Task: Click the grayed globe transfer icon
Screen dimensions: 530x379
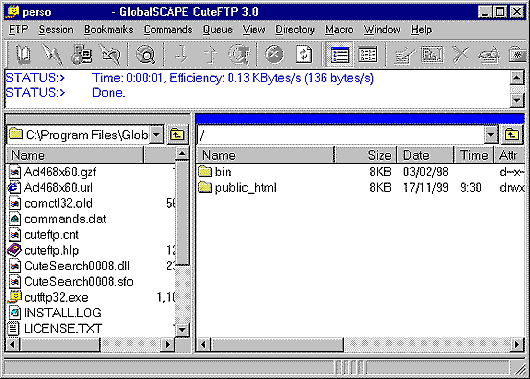Action: click(x=239, y=54)
